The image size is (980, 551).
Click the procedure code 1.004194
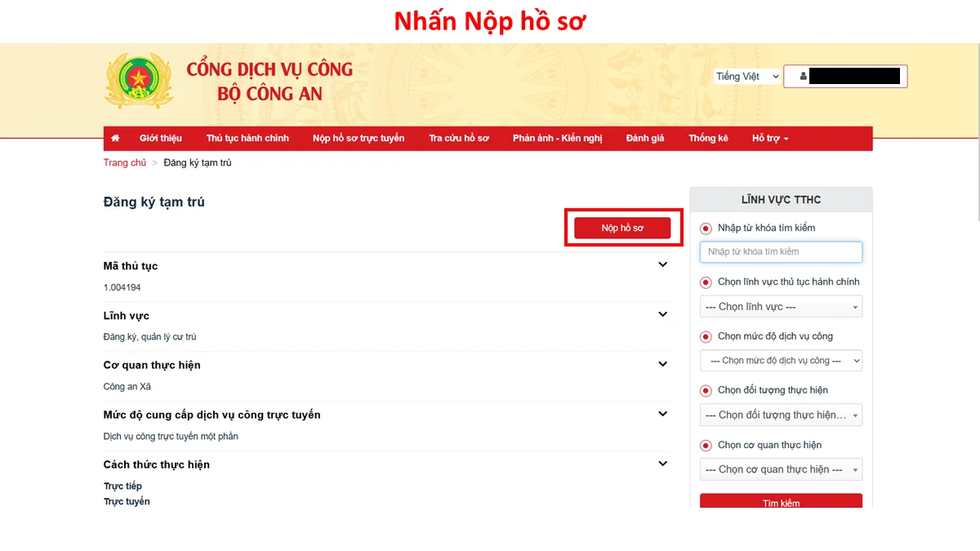pyautogui.click(x=122, y=287)
